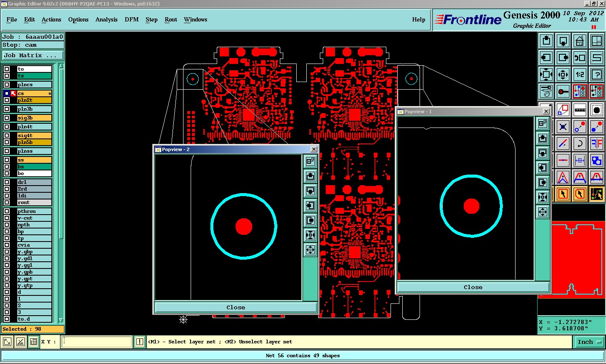Click Close button in Popview - 2
The width and height of the screenshot is (606, 364).
coord(236,307)
